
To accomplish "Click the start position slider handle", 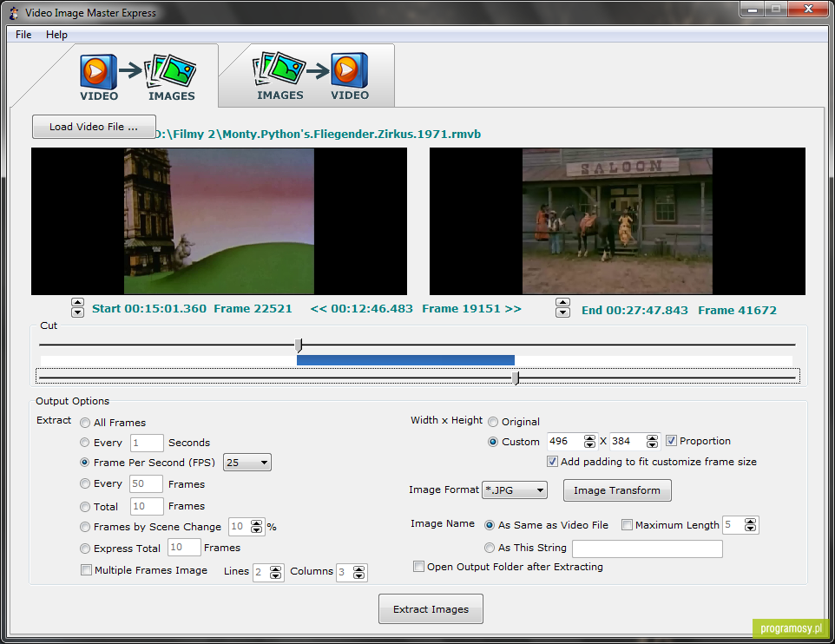I will tap(299, 345).
